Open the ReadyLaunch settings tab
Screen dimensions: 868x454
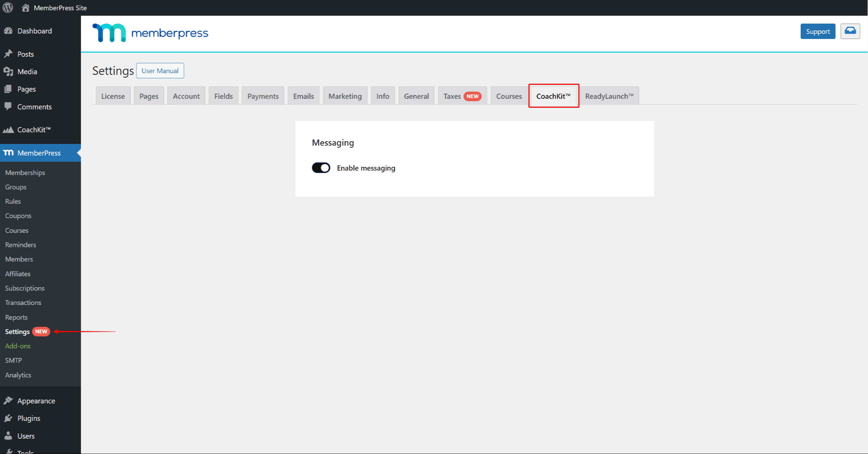point(609,96)
